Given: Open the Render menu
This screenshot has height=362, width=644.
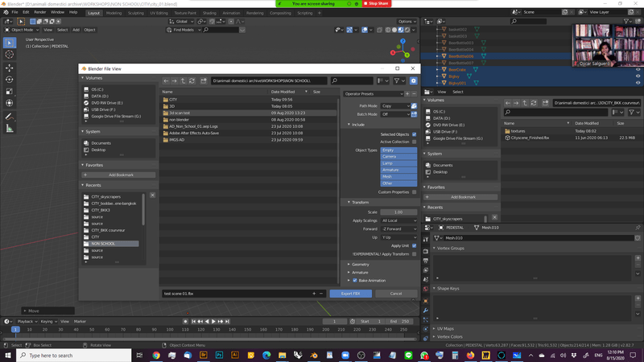Looking at the screenshot, I should 39,13.
